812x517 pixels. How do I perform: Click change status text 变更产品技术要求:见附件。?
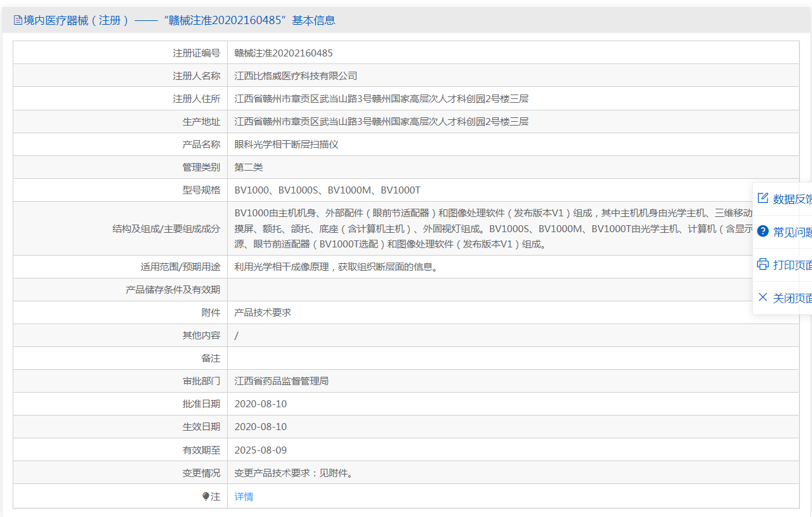(294, 473)
